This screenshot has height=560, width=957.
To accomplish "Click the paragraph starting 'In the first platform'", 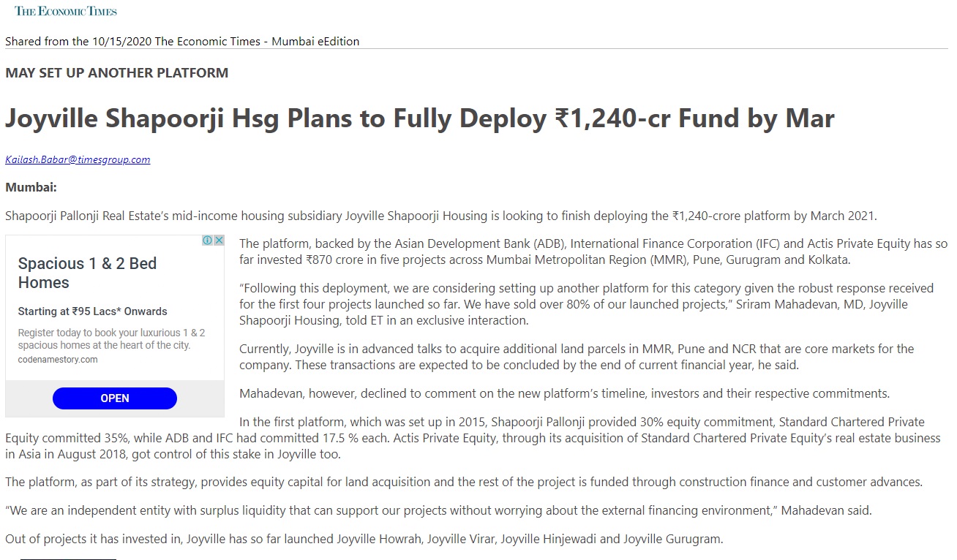I will [x=473, y=438].
